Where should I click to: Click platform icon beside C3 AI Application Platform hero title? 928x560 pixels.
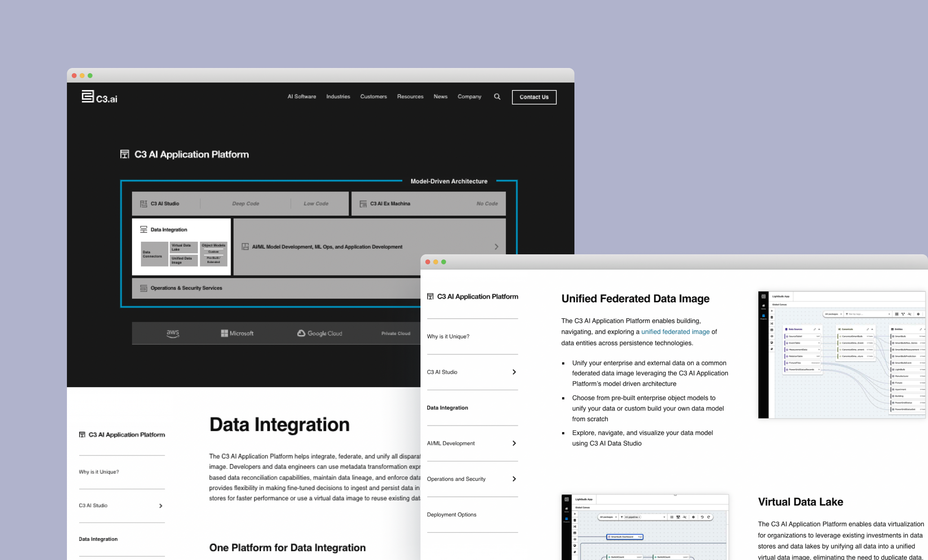125,154
